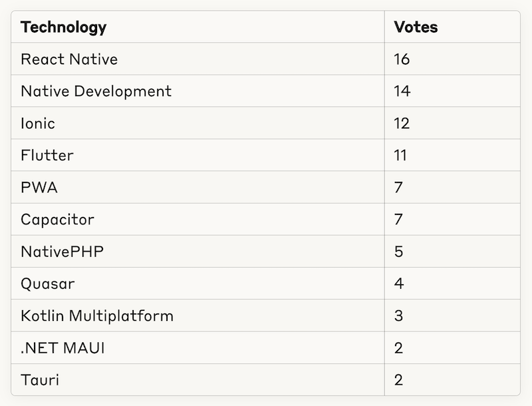Screen dimensions: 532x406
Task: Click the Tauri technology cell
Action: coord(40,380)
